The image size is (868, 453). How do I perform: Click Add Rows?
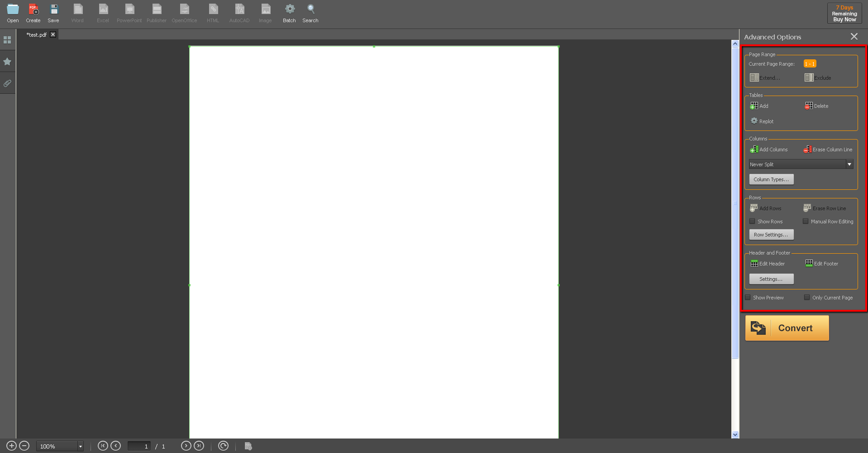click(766, 208)
